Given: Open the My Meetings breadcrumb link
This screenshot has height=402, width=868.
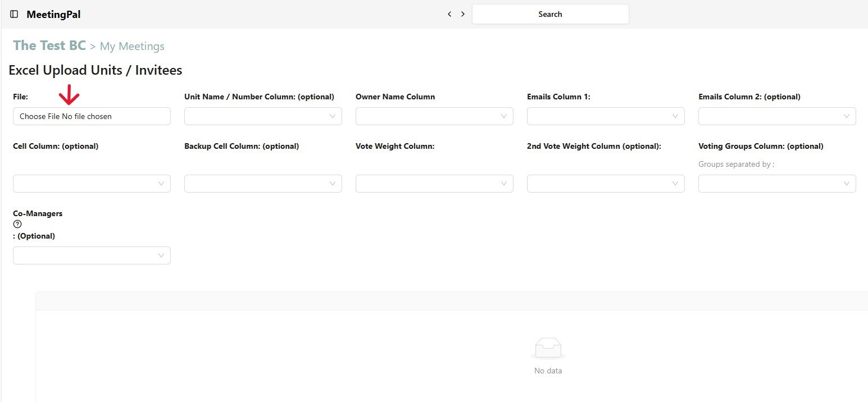Looking at the screenshot, I should coord(132,46).
